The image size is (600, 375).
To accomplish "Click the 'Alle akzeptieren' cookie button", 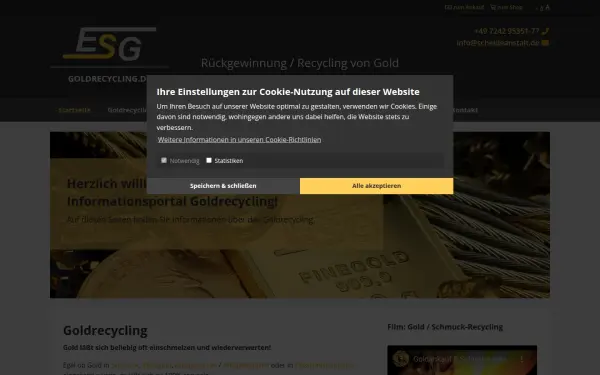I will pyautogui.click(x=377, y=186).
